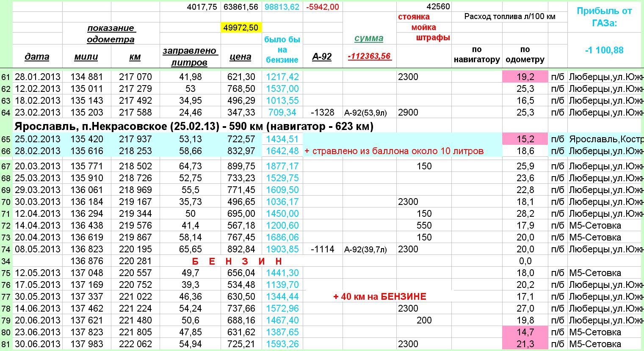Select the -112363,56 sum cell
The height and width of the screenshot is (351, 644).
(x=369, y=56)
